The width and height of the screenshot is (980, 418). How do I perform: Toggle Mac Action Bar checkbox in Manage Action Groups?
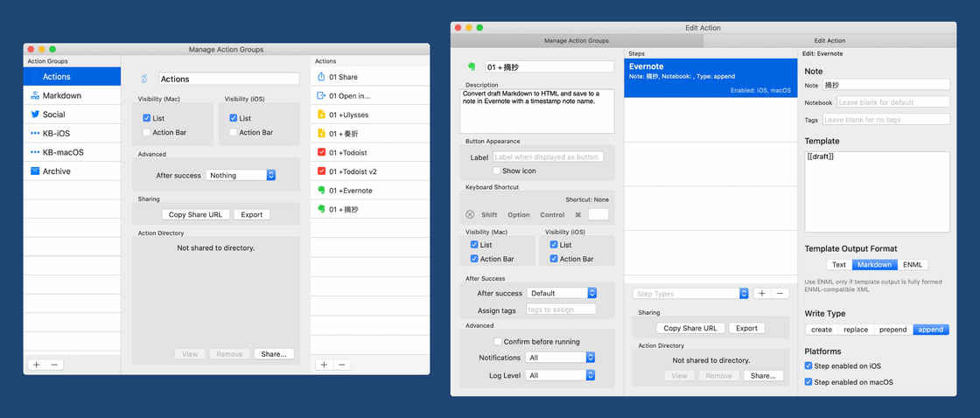(x=146, y=132)
